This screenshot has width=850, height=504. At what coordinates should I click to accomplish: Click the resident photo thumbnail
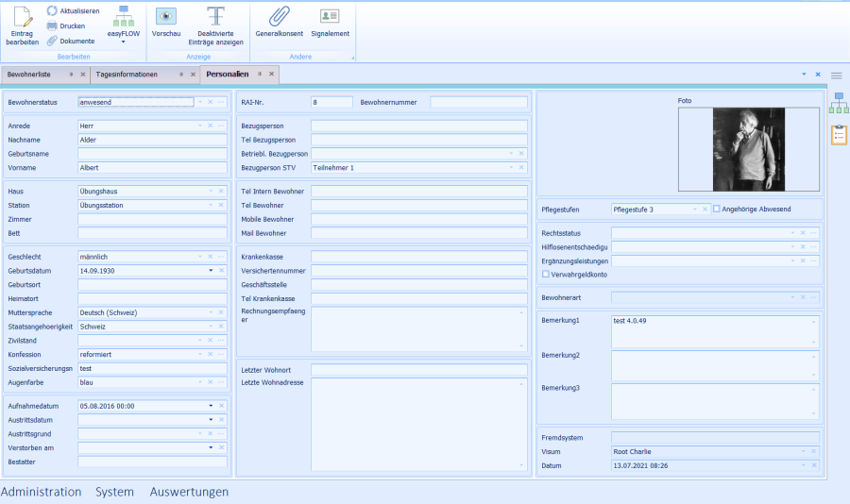[748, 148]
